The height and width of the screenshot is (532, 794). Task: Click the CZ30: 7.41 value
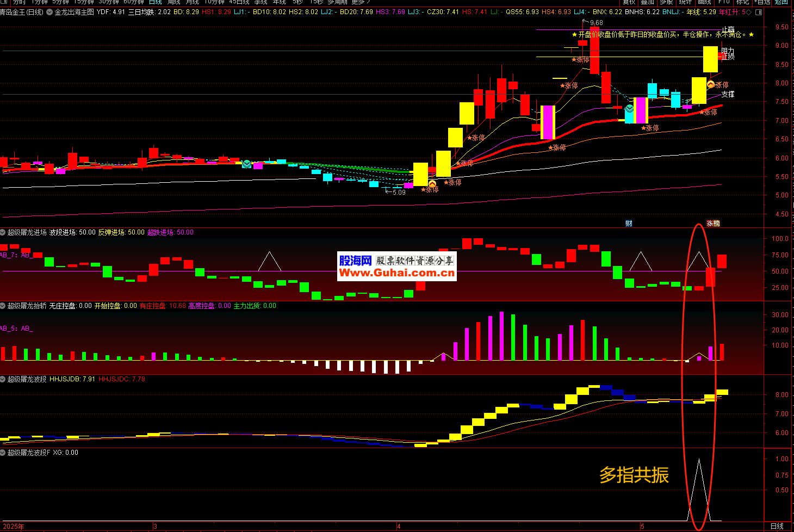[443, 12]
